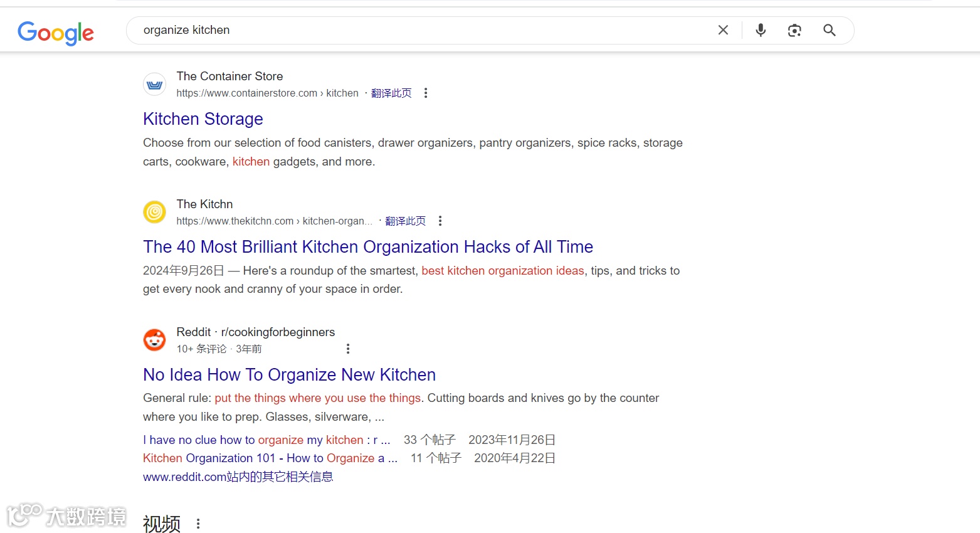The image size is (980, 533).
Task: Open the Kitchen Storage result
Action: pyautogui.click(x=203, y=119)
